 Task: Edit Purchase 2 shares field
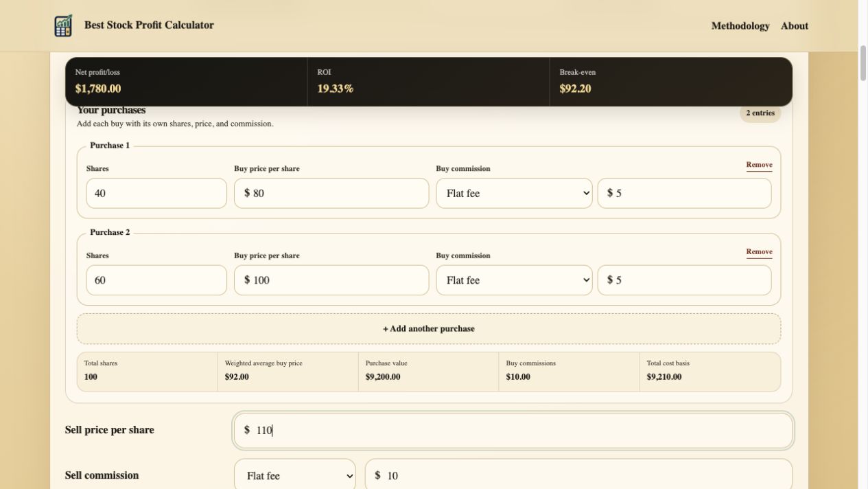click(156, 280)
